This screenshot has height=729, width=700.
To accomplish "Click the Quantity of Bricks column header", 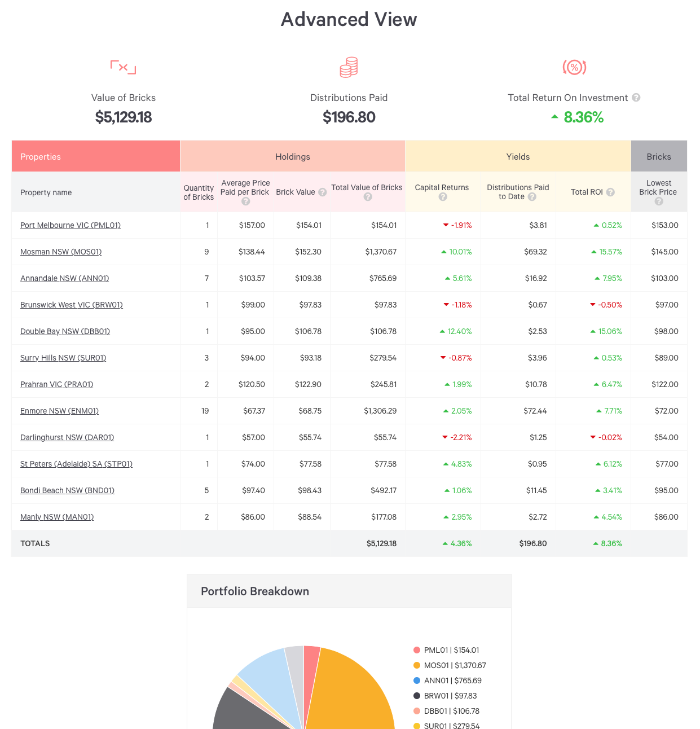I will (x=199, y=192).
